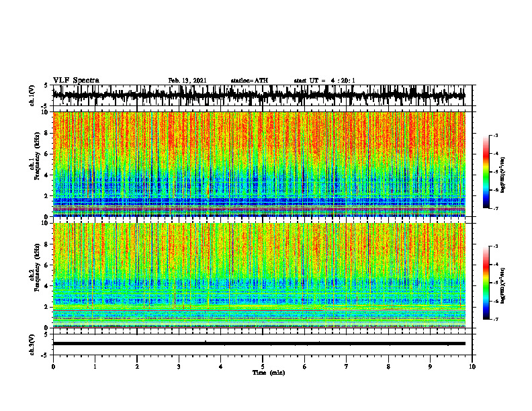
Task: Click the "VLF Spectra" plot title
Action: [x=76, y=80]
